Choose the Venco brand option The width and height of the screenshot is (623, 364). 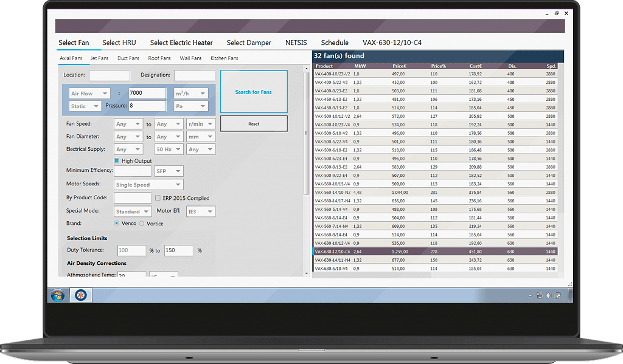coord(117,224)
